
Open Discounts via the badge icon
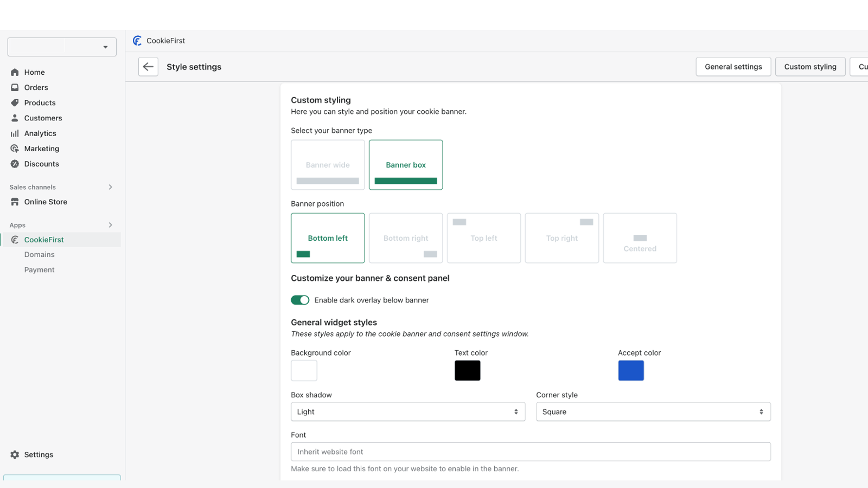pyautogui.click(x=15, y=164)
